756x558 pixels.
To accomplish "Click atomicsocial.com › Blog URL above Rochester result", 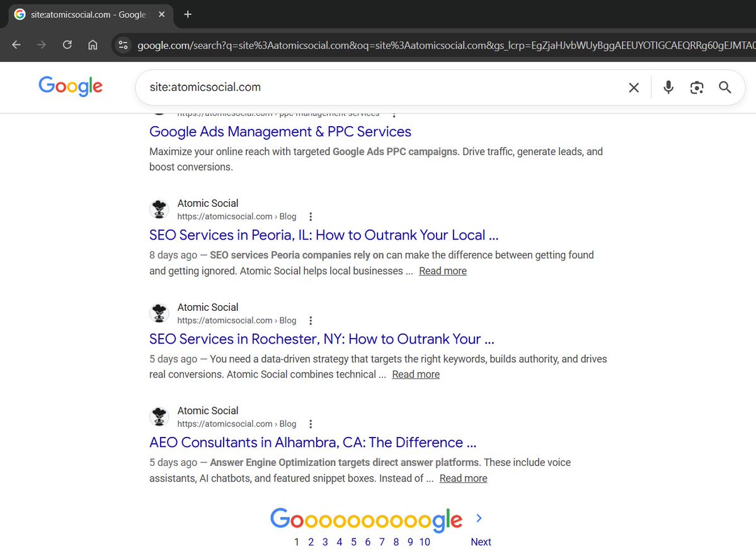I will (x=237, y=320).
